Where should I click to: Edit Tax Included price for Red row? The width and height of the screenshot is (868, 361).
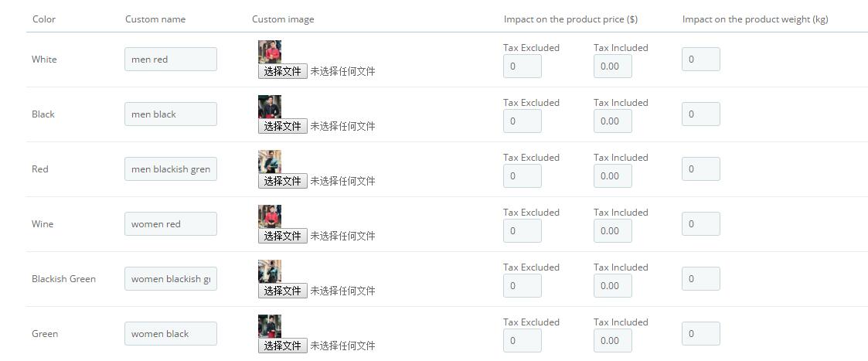click(x=613, y=175)
